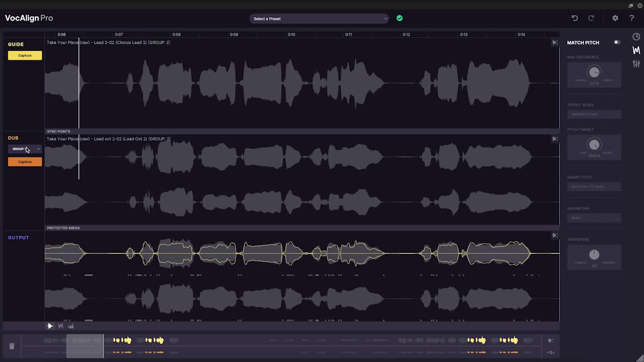Click the trash icon to delete capture
The image size is (644, 362).
(x=12, y=346)
